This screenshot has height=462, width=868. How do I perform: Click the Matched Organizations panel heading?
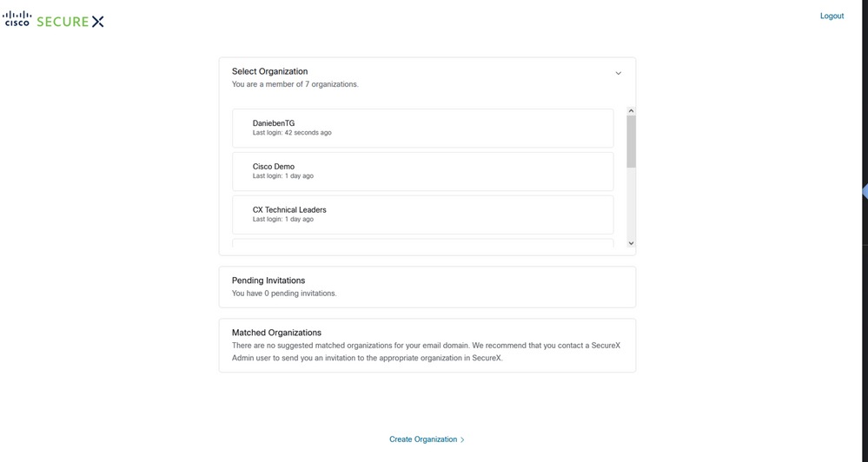tap(276, 333)
